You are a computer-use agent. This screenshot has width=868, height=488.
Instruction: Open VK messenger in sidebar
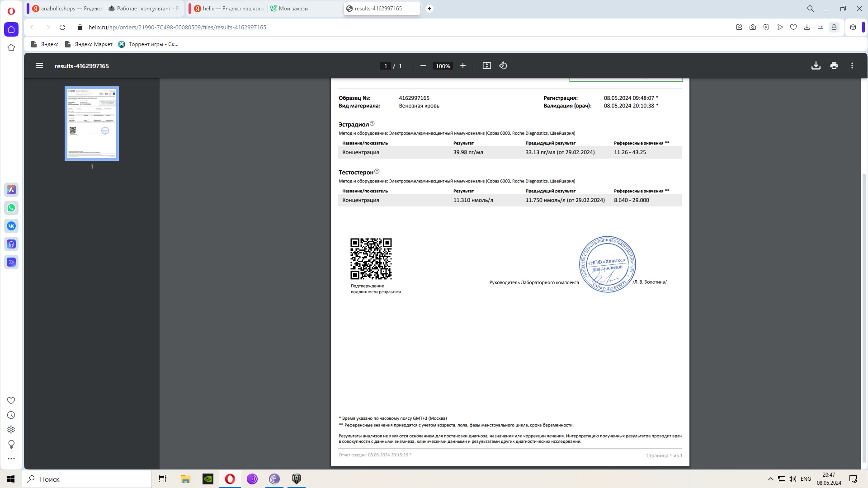pos(11,226)
